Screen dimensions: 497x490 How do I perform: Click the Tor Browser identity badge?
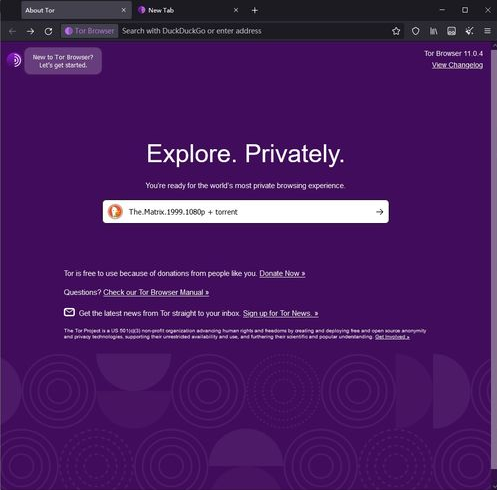(90, 31)
